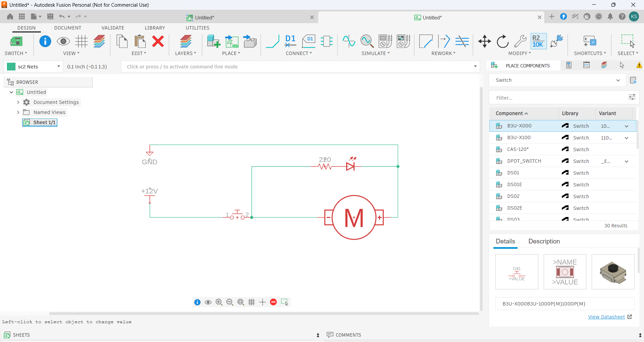Select the wrench Change tool

coord(520,41)
